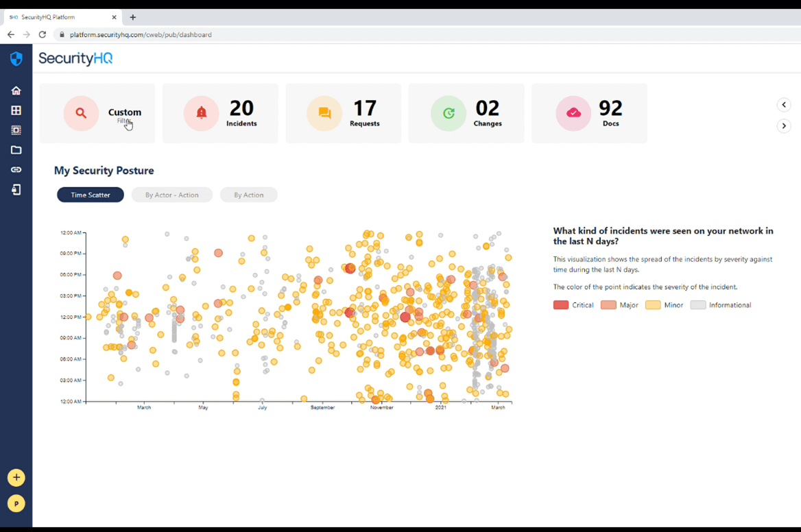Click the right chevron arrow on right edge

784,126
